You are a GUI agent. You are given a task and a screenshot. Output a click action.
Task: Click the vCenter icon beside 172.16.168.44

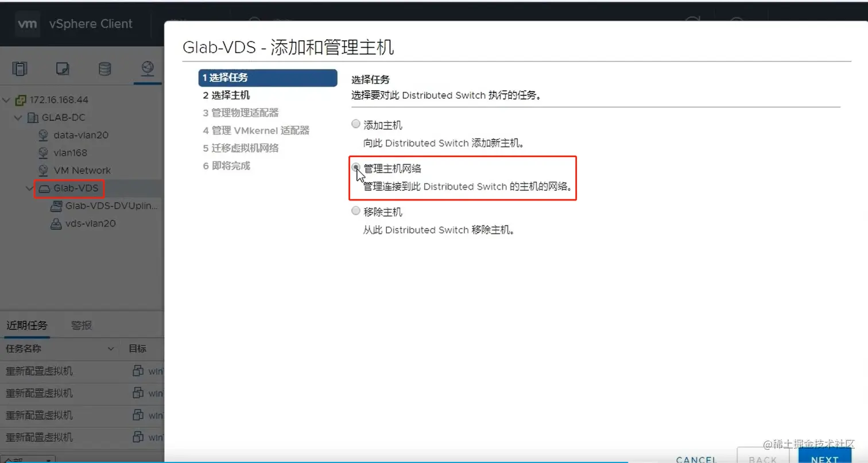click(21, 100)
